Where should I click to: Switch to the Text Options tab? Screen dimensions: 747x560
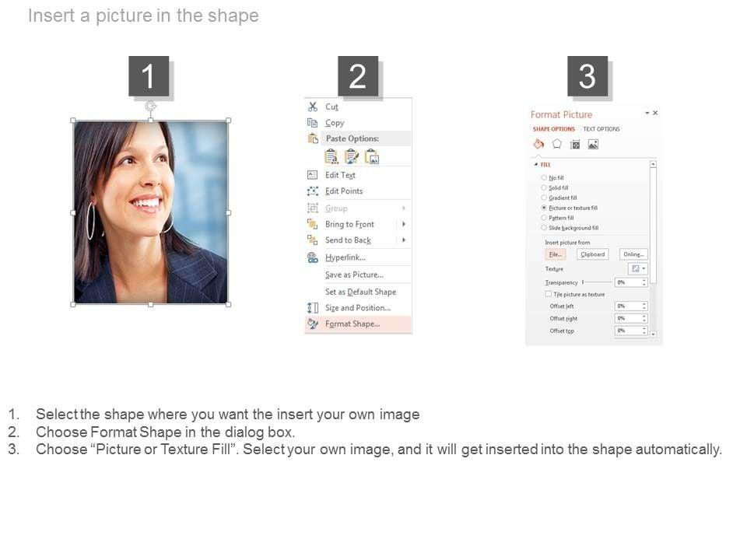[x=601, y=129]
